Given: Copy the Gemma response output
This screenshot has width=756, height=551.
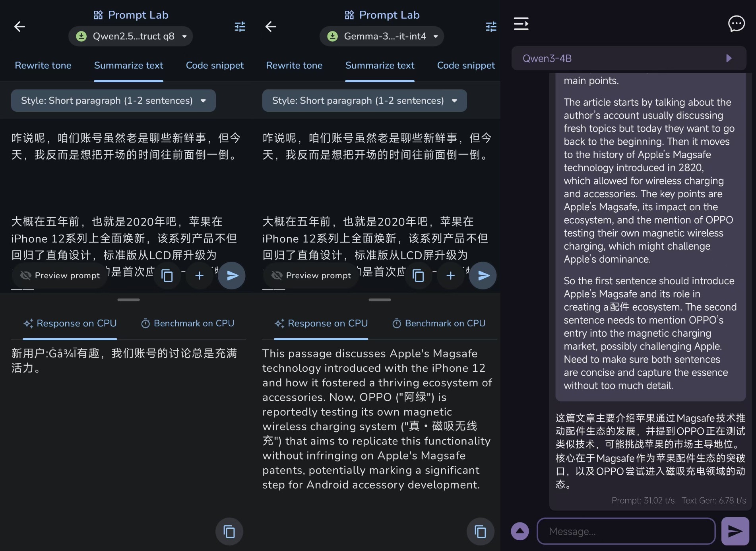Looking at the screenshot, I should point(480,531).
